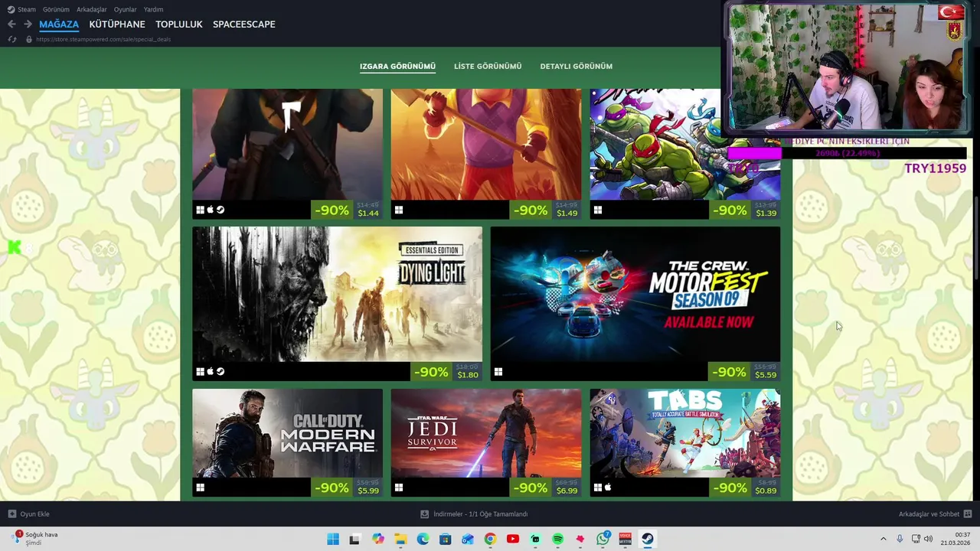The height and width of the screenshot is (551, 980).
Task: Click the $6.99 Jedi Survivor price
Action: [x=567, y=491]
